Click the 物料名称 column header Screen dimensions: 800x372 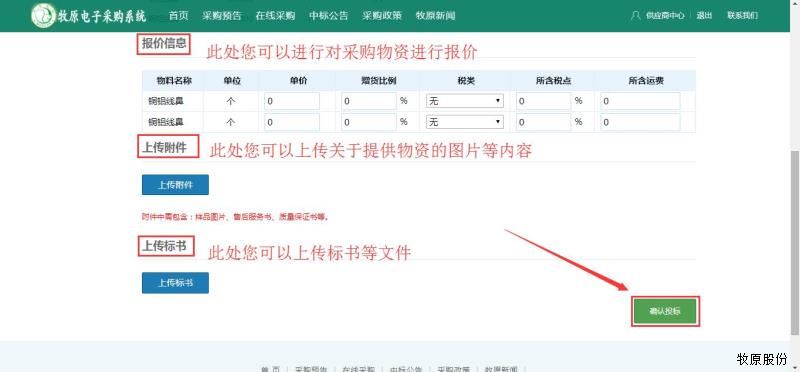click(x=174, y=81)
